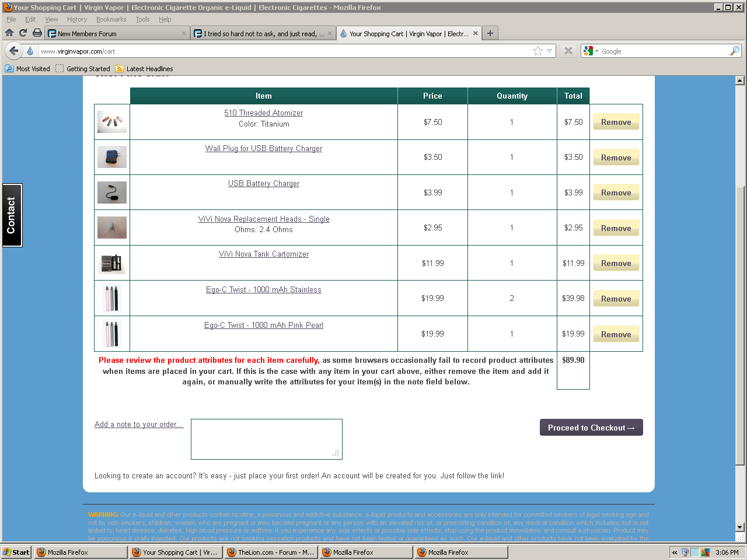Remove ViVi Nova Replacement Heads item
This screenshot has height=560, width=747.
tap(616, 228)
